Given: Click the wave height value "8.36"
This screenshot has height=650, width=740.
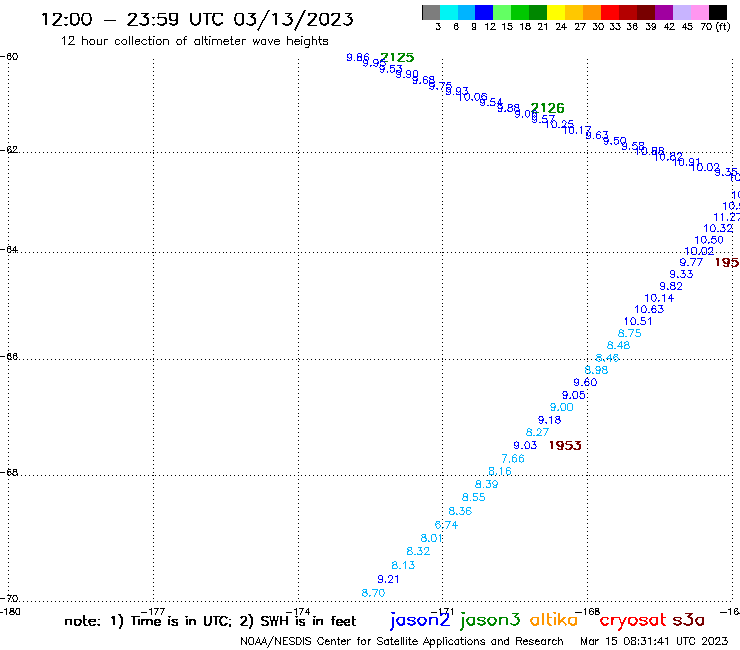Looking at the screenshot, I should (460, 511).
